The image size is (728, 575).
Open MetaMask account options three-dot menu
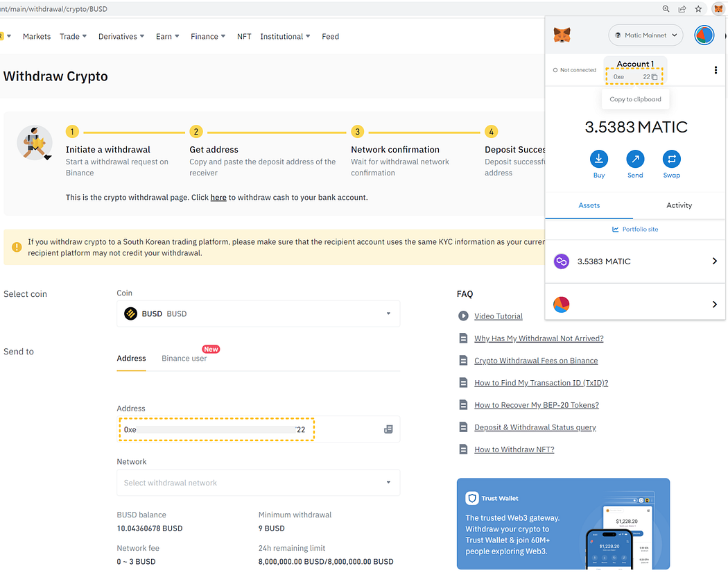tap(716, 70)
